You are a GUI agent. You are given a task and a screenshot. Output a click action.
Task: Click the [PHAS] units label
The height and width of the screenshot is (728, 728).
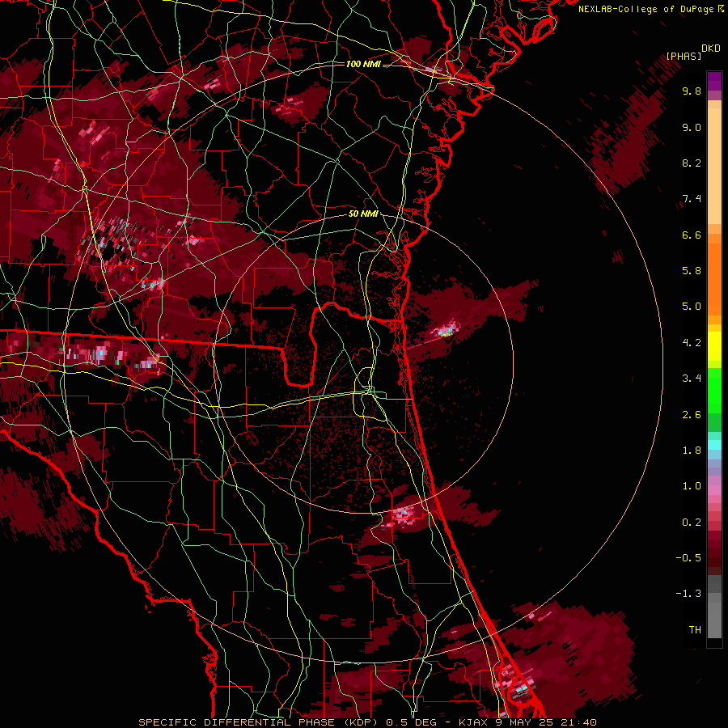click(684, 57)
